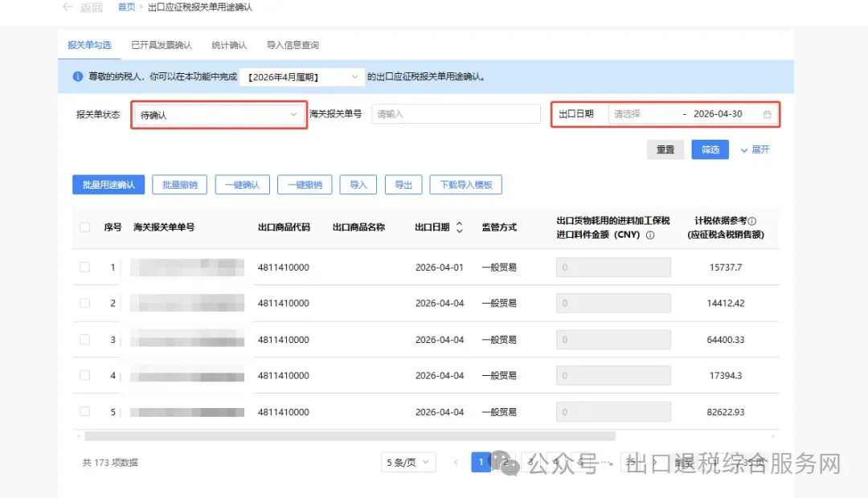Switch to the 已开具发票确认 tab
The height and width of the screenshot is (498, 868).
coord(161,45)
